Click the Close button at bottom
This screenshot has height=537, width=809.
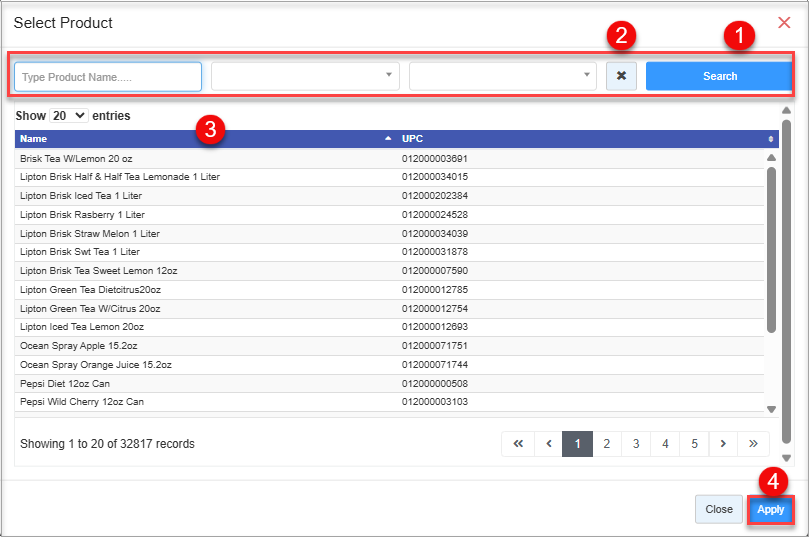tap(718, 509)
